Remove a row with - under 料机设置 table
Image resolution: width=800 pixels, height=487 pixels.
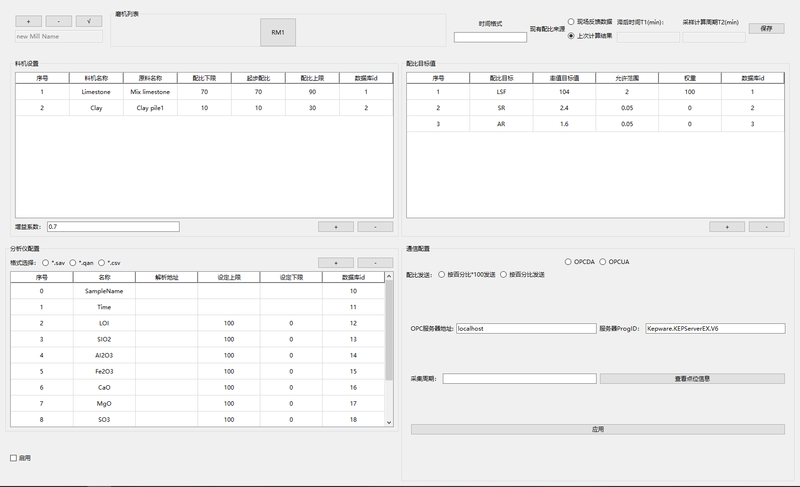[x=376, y=227]
